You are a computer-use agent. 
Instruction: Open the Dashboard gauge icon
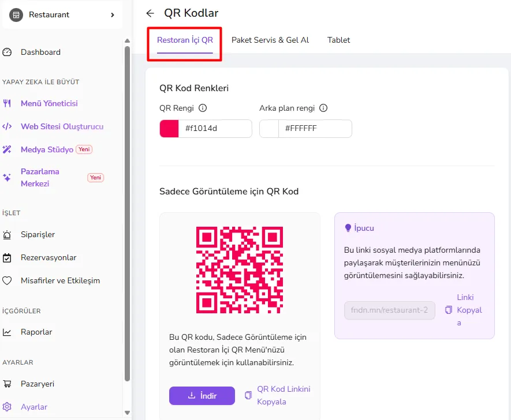point(7,52)
